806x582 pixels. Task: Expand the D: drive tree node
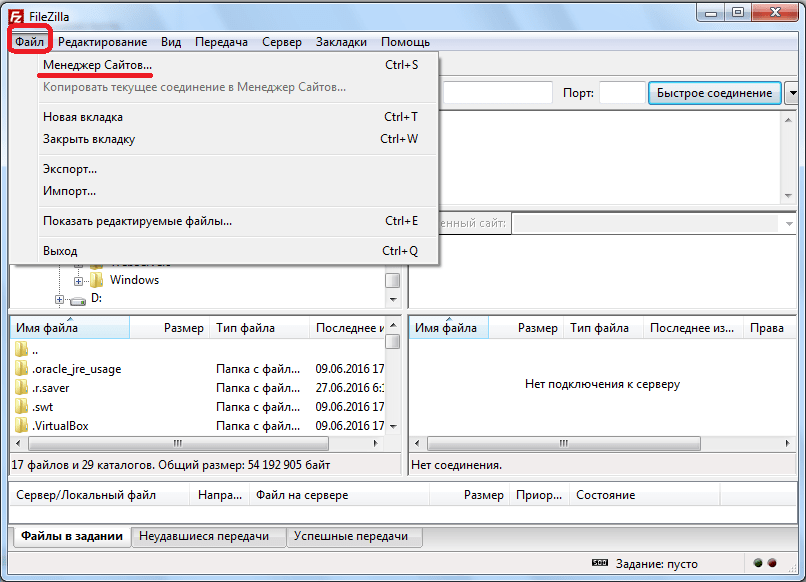[59, 299]
